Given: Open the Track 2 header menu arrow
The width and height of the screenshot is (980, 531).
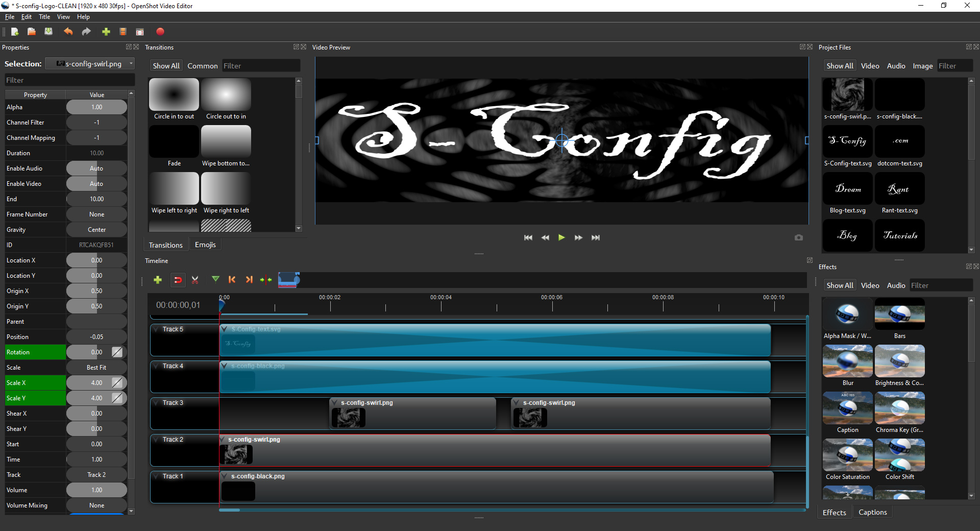Looking at the screenshot, I should 156,440.
